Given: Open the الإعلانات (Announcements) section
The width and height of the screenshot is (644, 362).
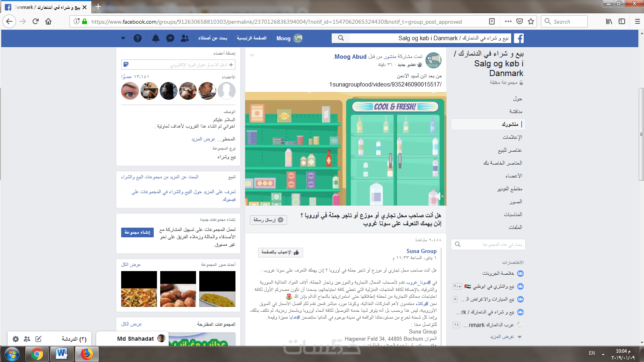Looking at the screenshot, I should point(512,137).
